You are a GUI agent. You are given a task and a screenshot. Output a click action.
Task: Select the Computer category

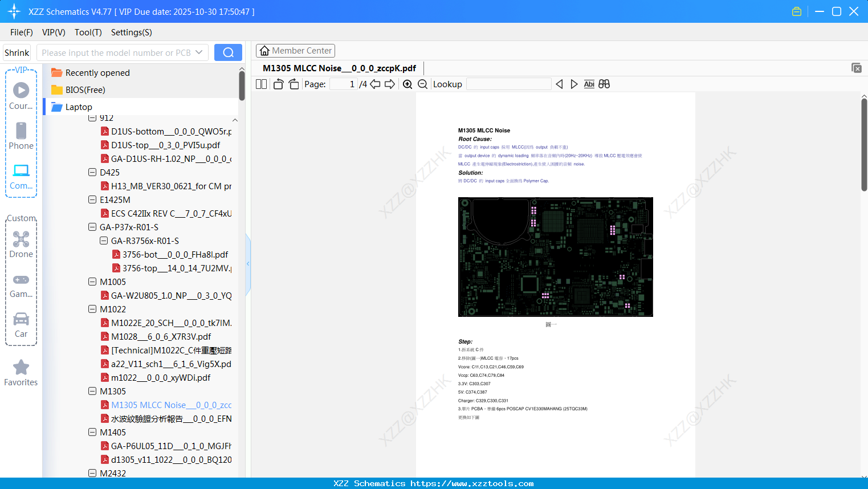21,177
